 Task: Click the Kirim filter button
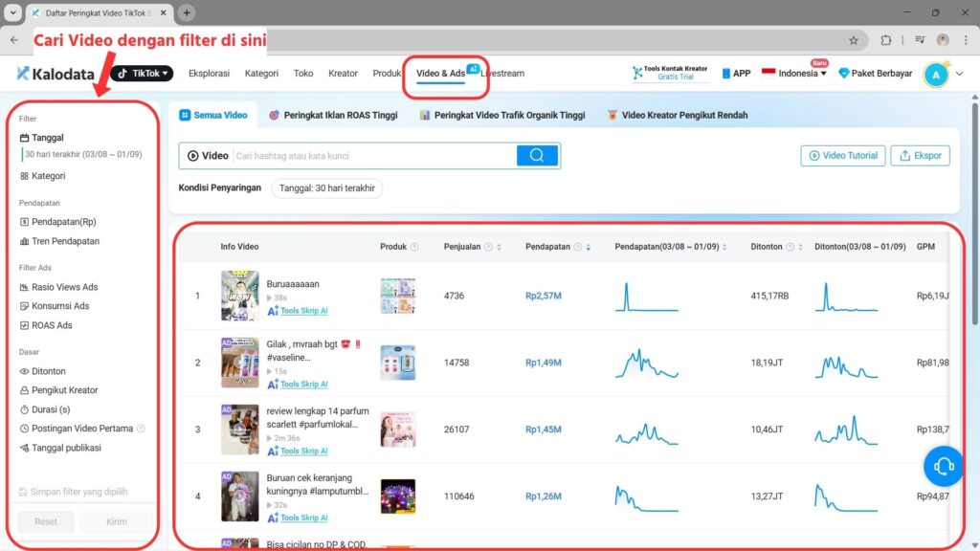coord(116,521)
